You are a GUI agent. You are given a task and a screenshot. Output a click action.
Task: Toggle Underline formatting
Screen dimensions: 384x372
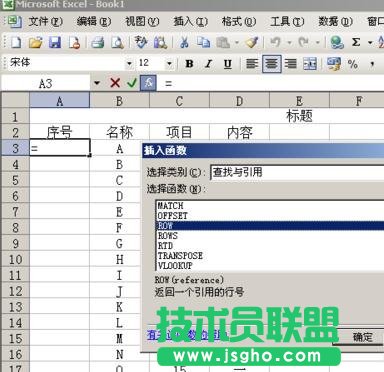point(228,63)
